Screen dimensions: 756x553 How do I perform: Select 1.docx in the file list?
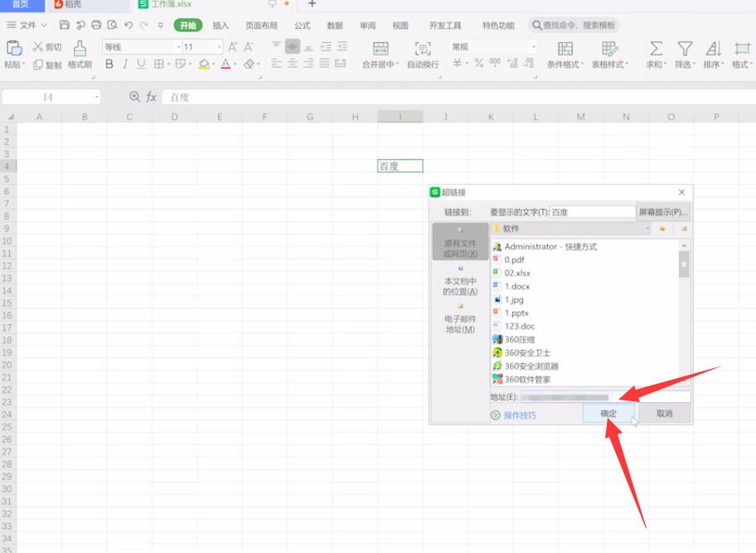click(517, 286)
